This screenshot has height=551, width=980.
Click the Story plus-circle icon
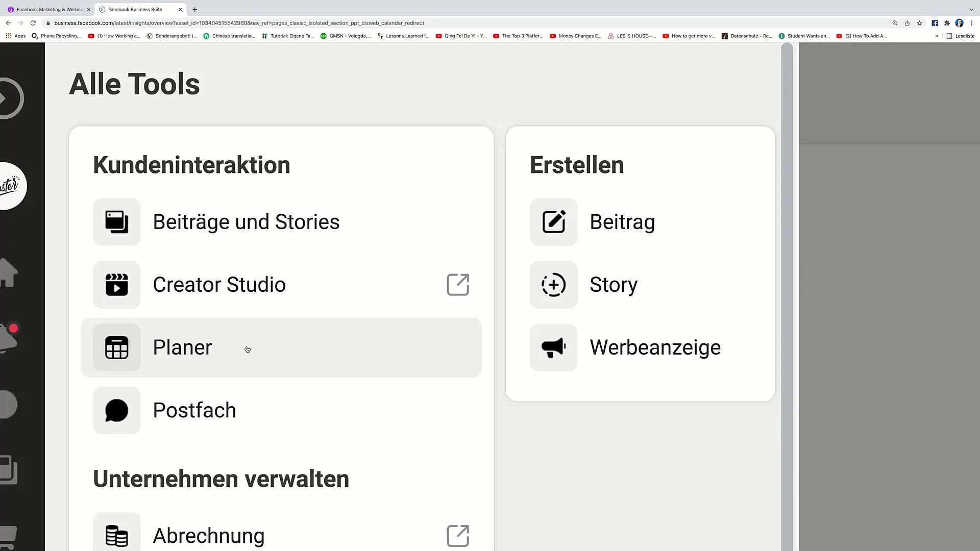pyautogui.click(x=553, y=285)
